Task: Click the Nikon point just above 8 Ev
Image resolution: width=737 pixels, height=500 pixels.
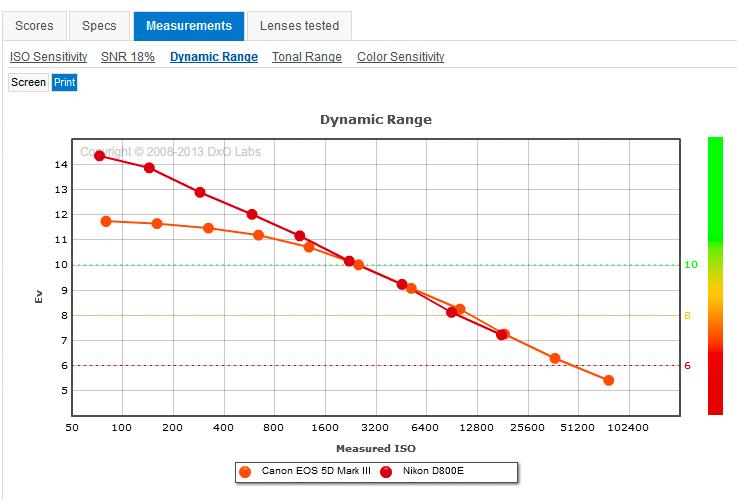Action: 452,312
